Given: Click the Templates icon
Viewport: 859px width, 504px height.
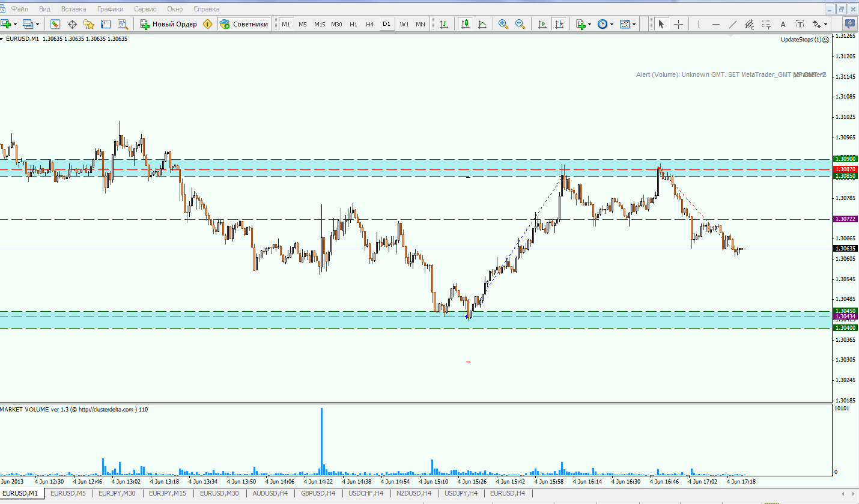Looking at the screenshot, I should click(625, 24).
